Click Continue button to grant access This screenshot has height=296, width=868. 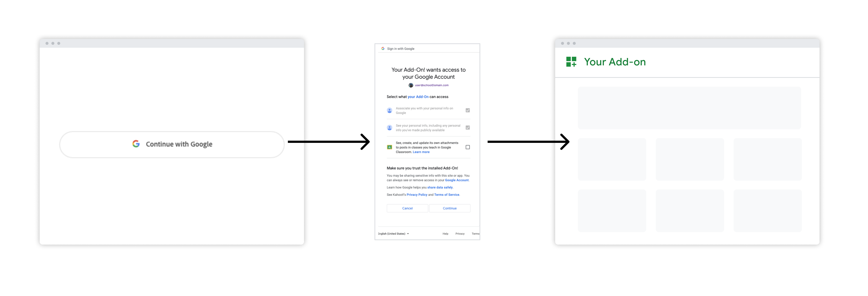point(449,208)
